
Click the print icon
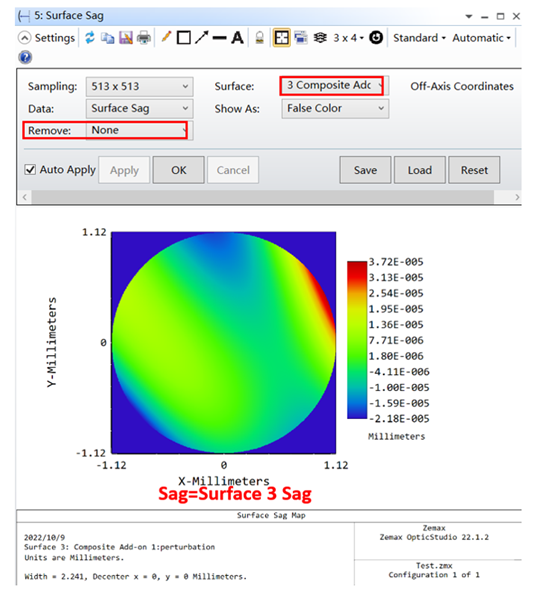144,38
